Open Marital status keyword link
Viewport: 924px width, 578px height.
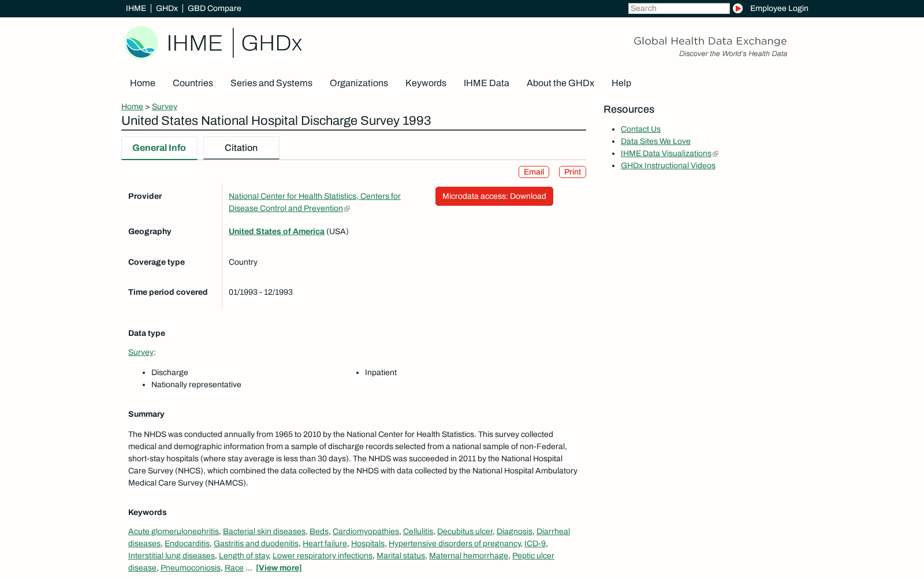[401, 555]
